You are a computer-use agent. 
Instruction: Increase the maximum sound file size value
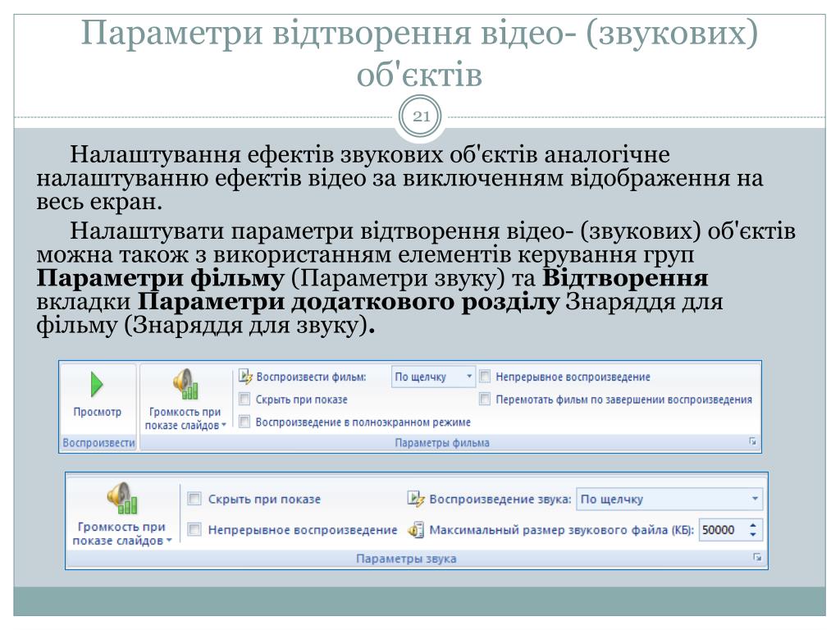pos(753,525)
